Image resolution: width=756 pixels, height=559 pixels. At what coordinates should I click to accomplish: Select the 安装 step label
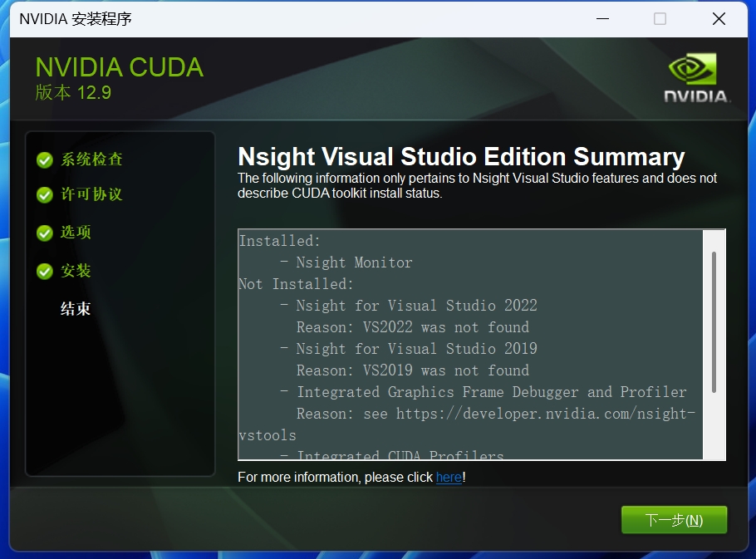(x=76, y=271)
